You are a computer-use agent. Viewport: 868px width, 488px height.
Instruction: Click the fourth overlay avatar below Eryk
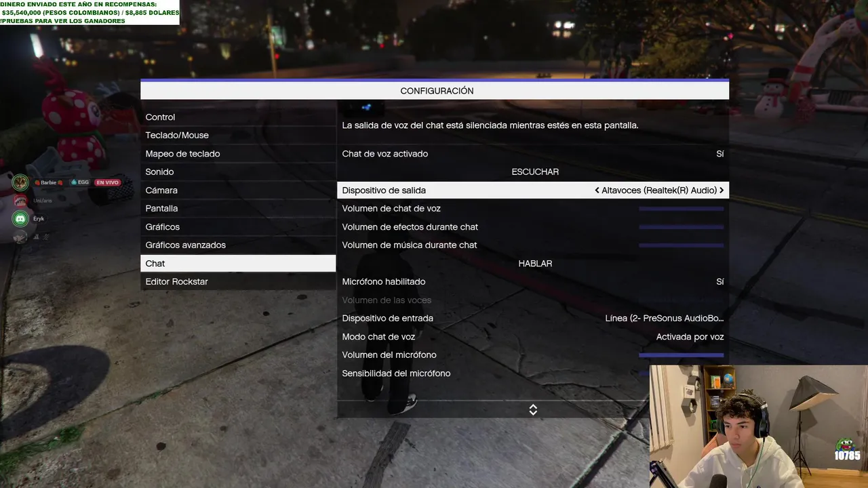click(x=20, y=237)
